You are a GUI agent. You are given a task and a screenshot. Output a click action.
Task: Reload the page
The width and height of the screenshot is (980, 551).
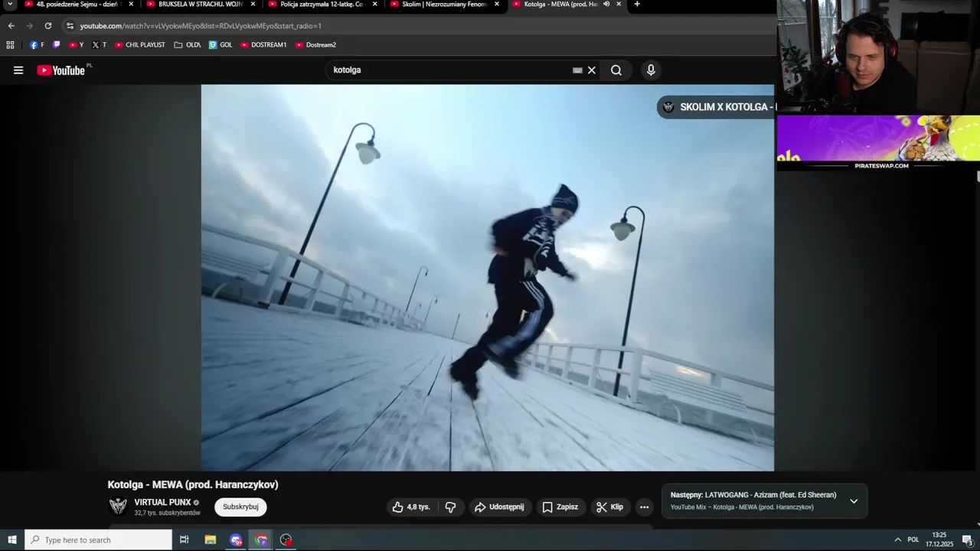(47, 25)
